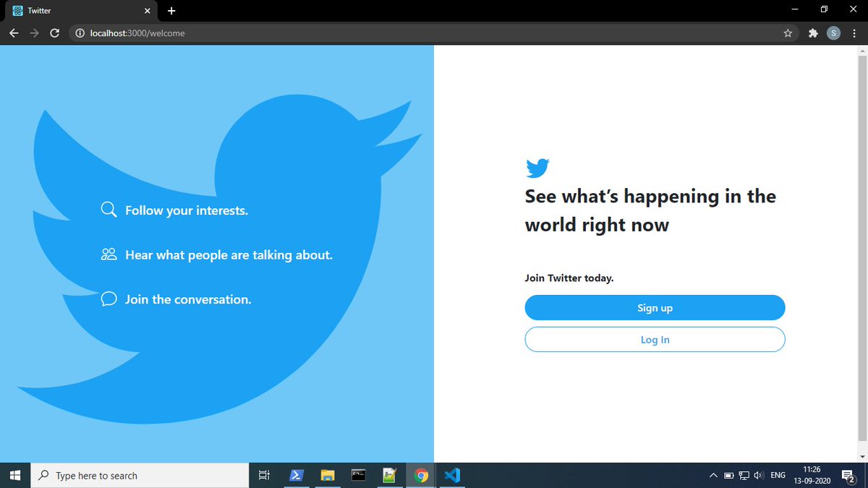868x488 pixels.
Task: Click the battery icon in system tray
Action: pyautogui.click(x=729, y=476)
